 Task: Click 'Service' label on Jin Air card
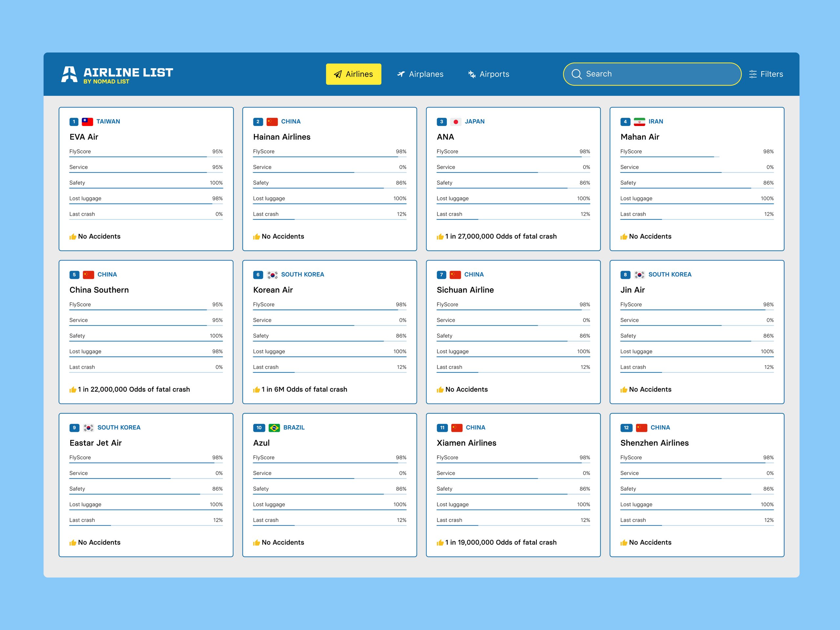(630, 320)
